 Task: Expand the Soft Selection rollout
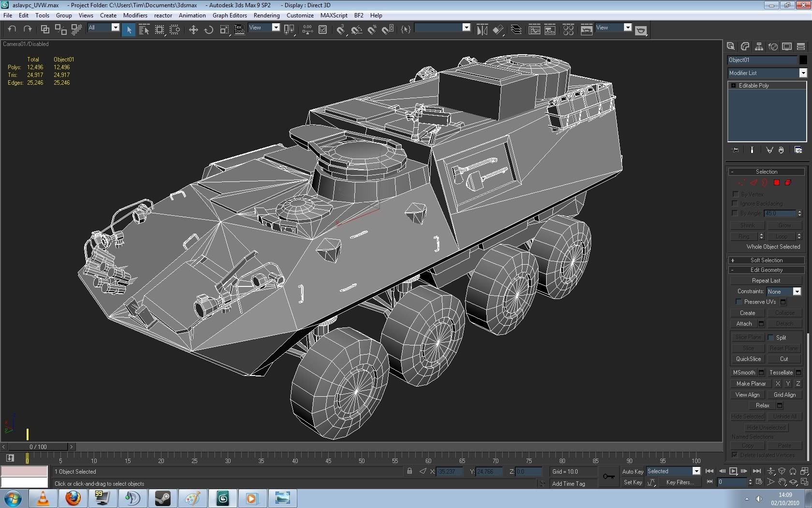(x=766, y=260)
